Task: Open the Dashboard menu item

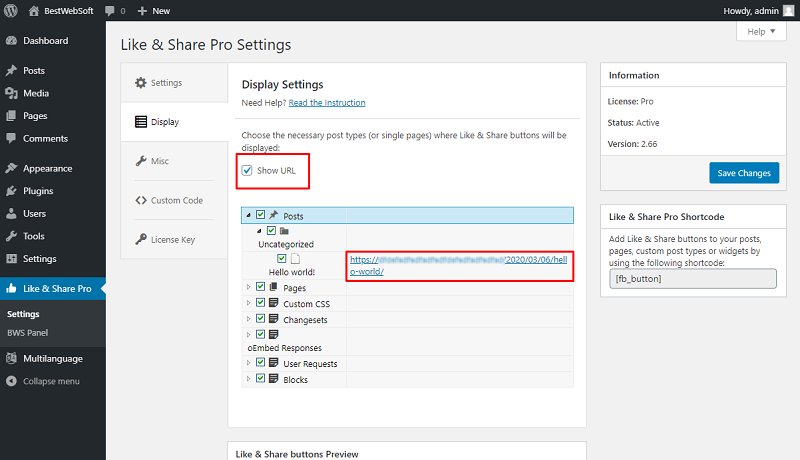Action: (53, 41)
